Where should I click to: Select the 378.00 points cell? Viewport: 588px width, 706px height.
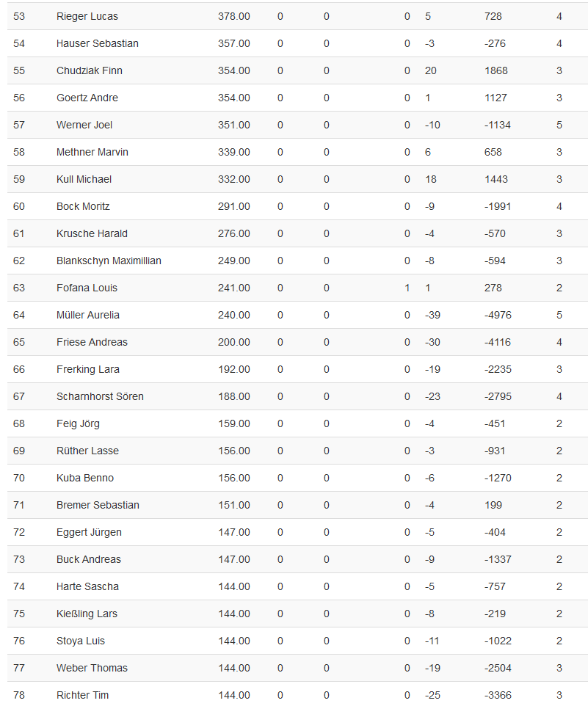click(x=233, y=16)
